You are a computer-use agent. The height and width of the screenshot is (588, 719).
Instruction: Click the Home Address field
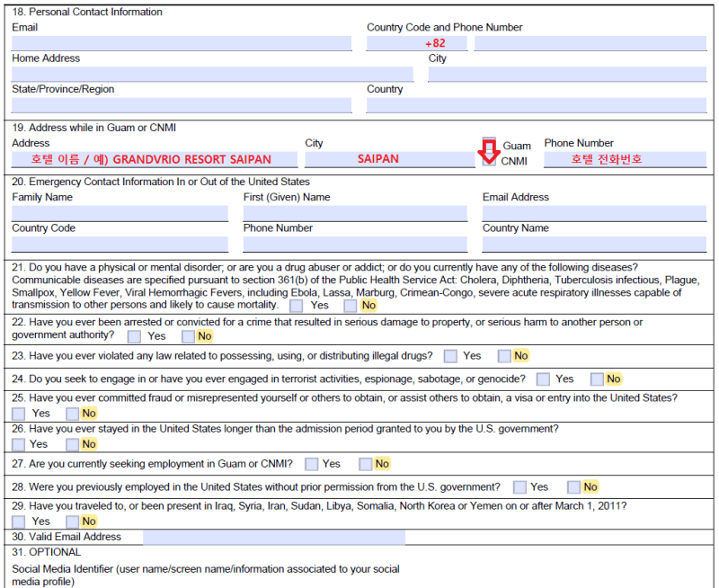click(212, 75)
